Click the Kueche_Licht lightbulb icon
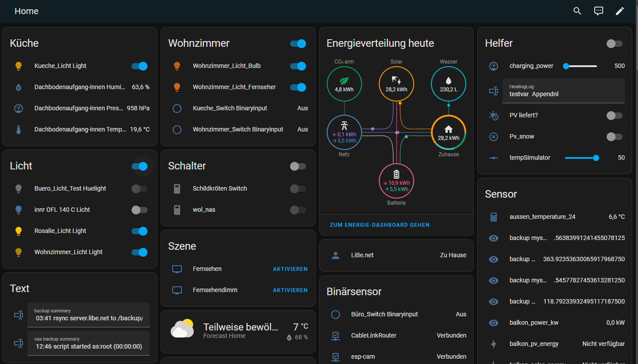Screen dimensions: 638x364 pyautogui.click(x=18, y=66)
